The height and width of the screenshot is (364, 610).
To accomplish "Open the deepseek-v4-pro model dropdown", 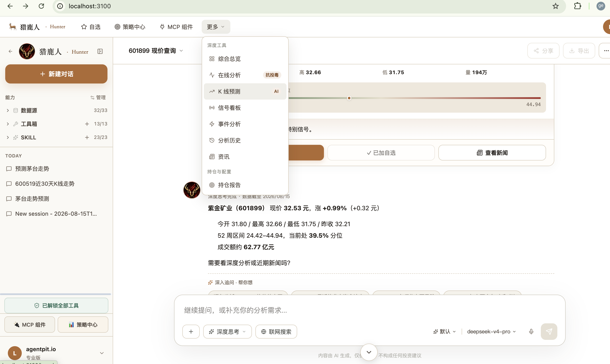I will 491,332.
